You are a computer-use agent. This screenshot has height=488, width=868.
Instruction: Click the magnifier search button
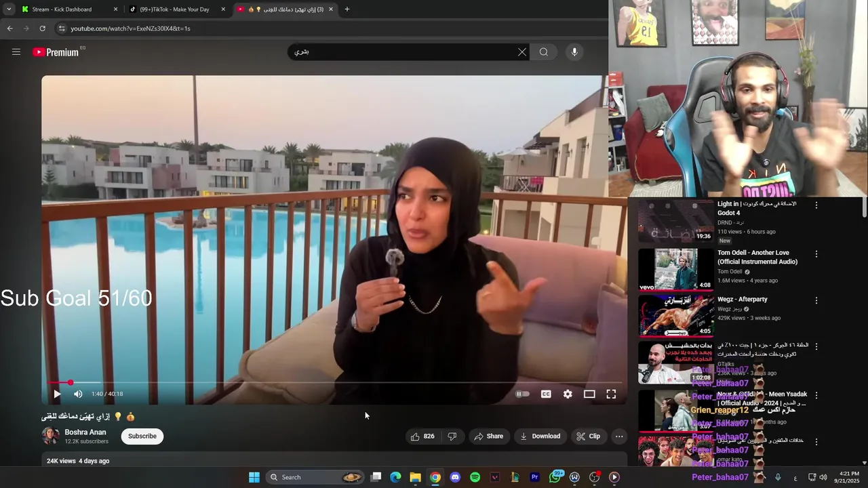point(544,52)
